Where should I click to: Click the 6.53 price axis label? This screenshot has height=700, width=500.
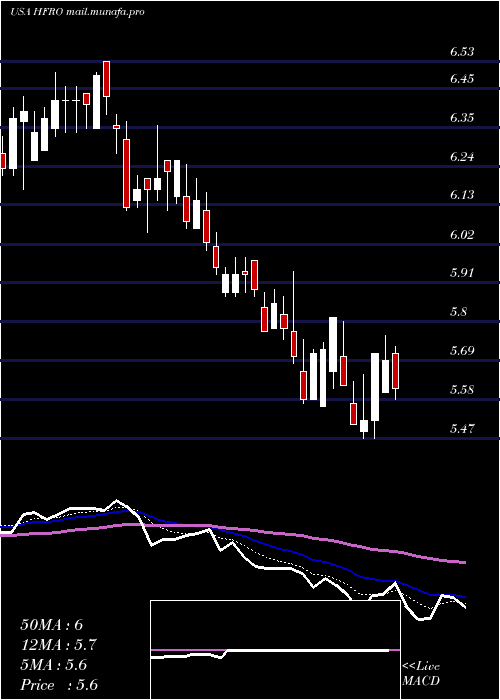click(x=462, y=51)
